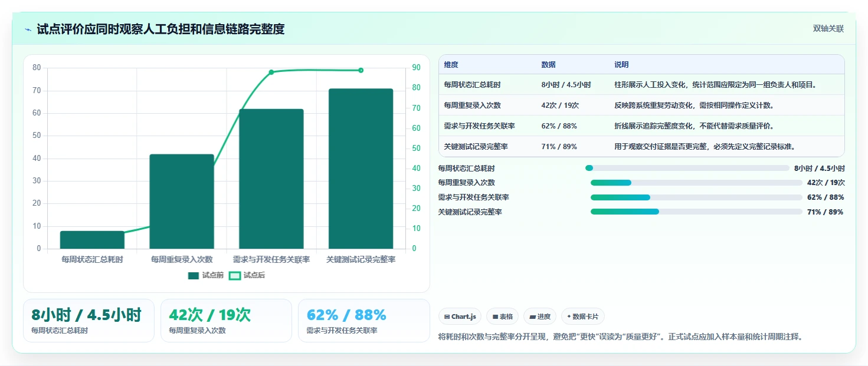Click the 需求与开发任务关联率 table row label

tap(480, 126)
